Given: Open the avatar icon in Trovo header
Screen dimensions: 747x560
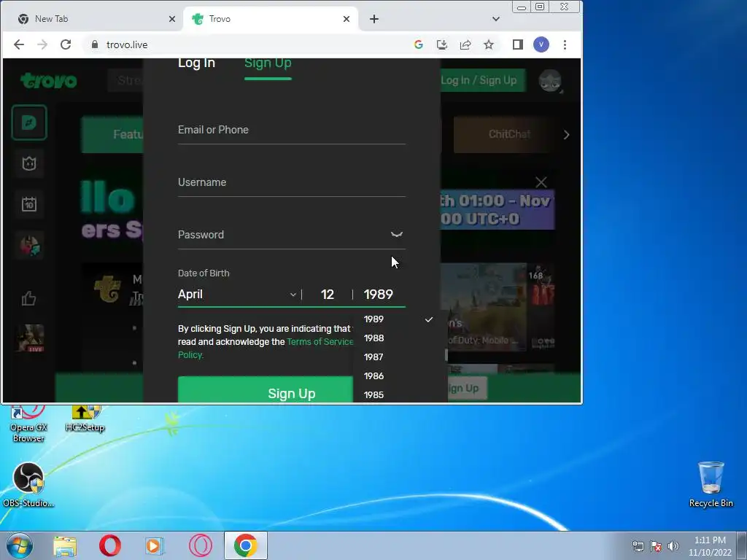Looking at the screenshot, I should click(x=550, y=80).
